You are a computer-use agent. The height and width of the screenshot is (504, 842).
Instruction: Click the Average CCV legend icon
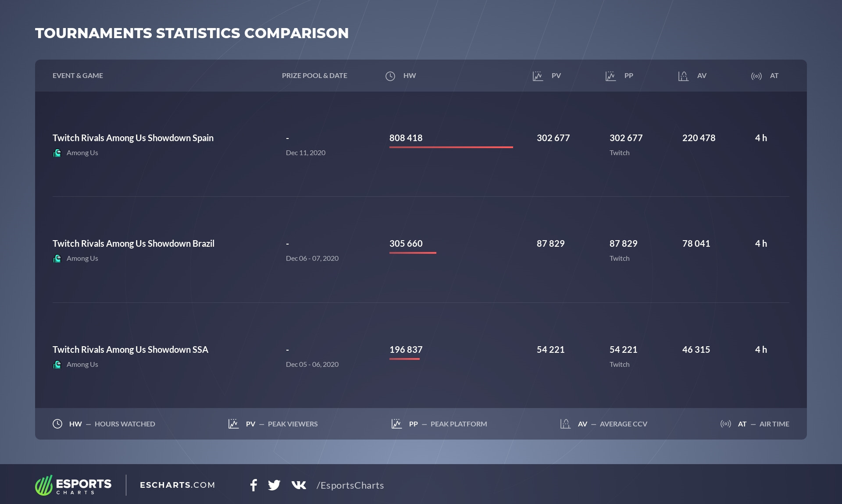tap(565, 424)
